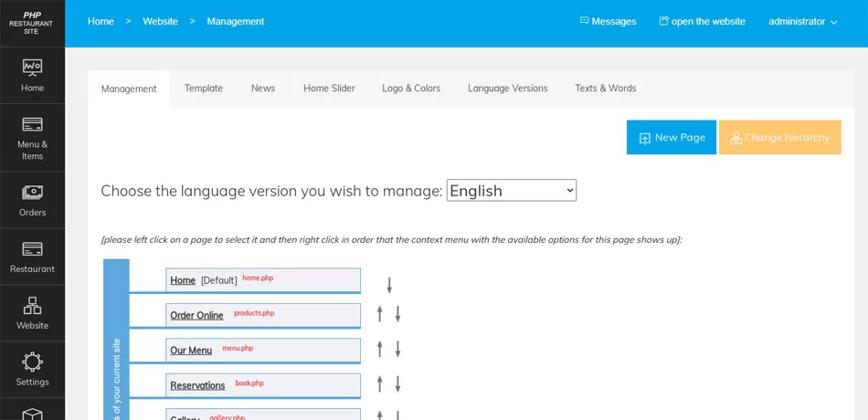Viewport: 868px width, 420px height.
Task: Open the Restaurant sidebar section
Action: (32, 257)
